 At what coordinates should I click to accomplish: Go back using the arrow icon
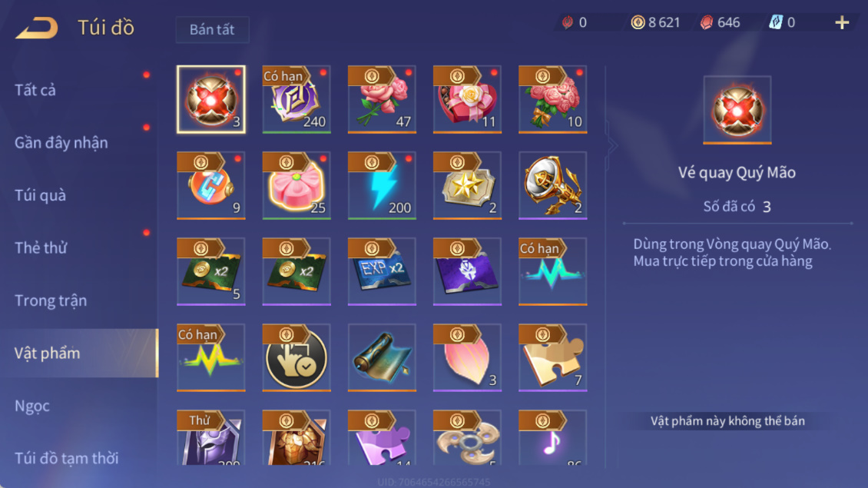click(37, 28)
